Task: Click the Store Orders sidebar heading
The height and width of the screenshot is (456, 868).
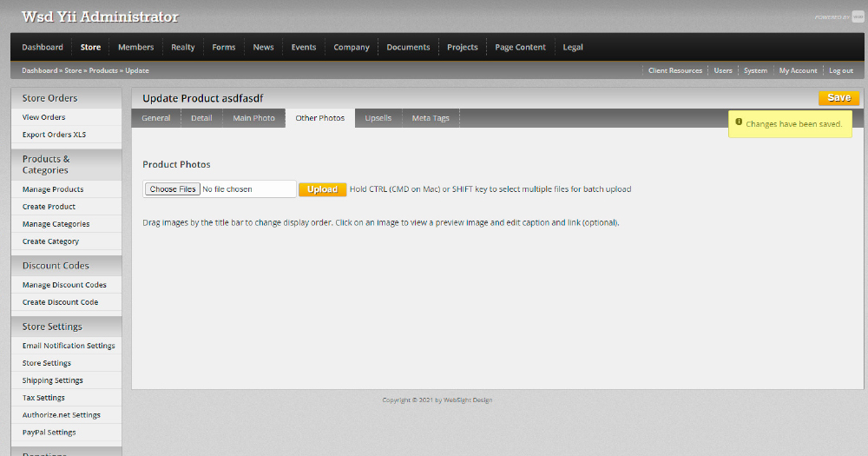Action: pos(49,98)
